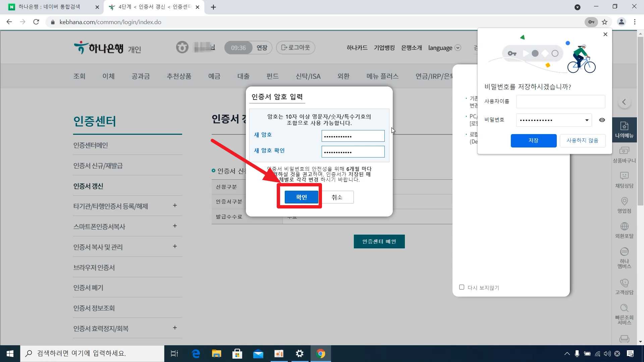
Task: Show password with the eye icon
Action: (602, 120)
